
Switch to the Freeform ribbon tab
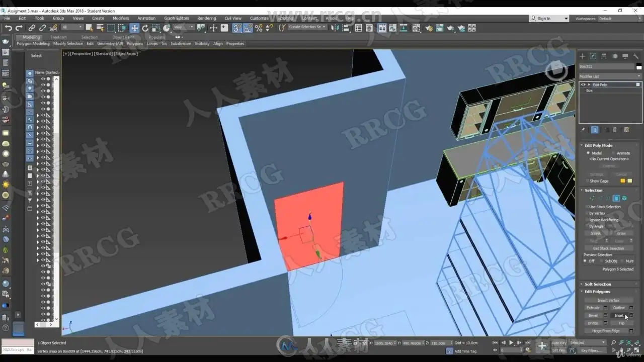click(58, 37)
